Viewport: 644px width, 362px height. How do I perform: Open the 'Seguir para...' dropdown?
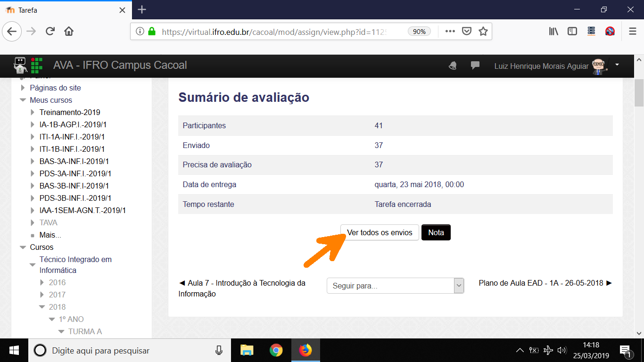(x=395, y=286)
